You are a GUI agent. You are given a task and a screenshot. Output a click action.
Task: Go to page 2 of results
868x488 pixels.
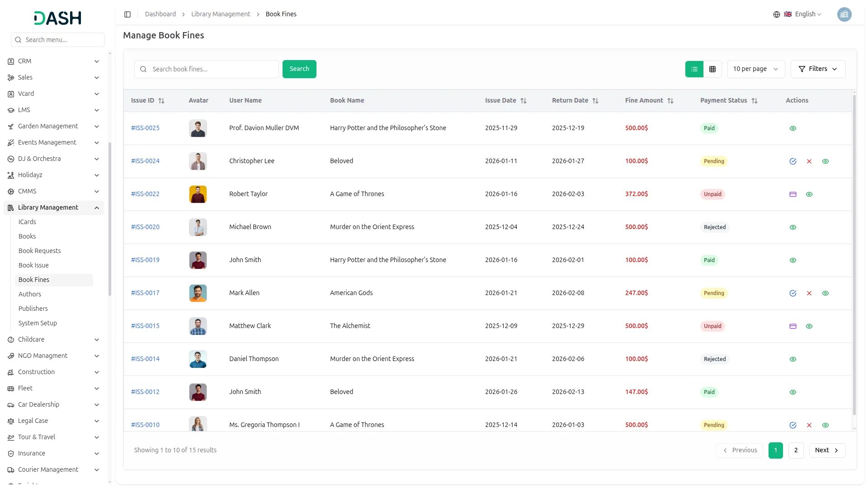click(796, 450)
